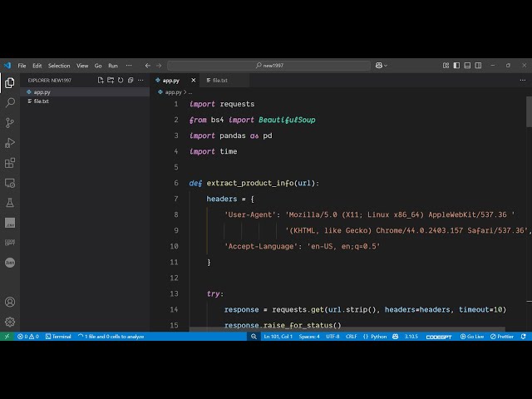Open Run and Debug view
The width and height of the screenshot is (532, 399).
click(x=10, y=143)
